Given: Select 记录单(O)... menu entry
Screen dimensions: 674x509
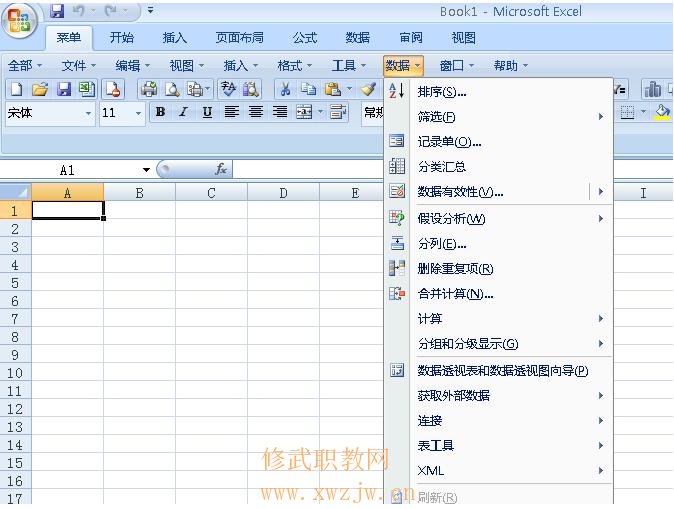Looking at the screenshot, I should [498, 141].
